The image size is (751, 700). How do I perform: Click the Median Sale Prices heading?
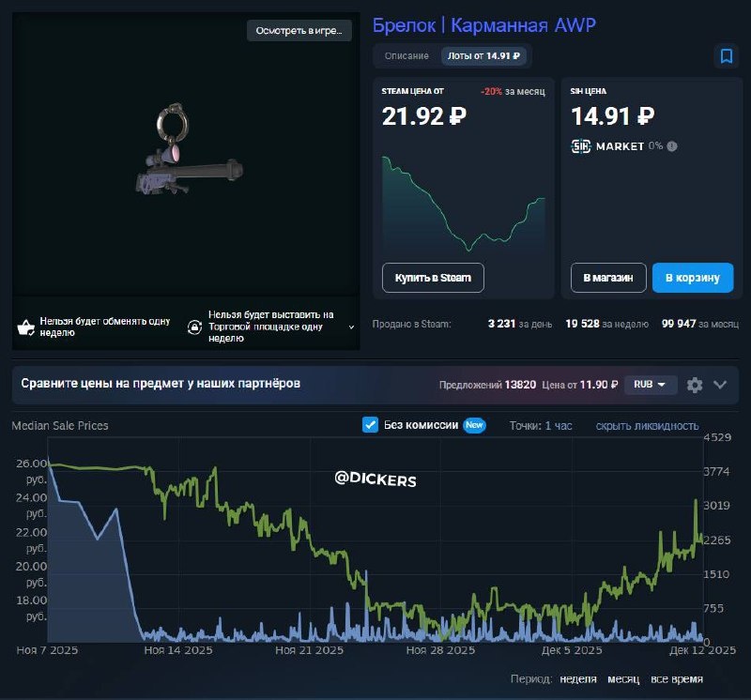click(x=60, y=426)
